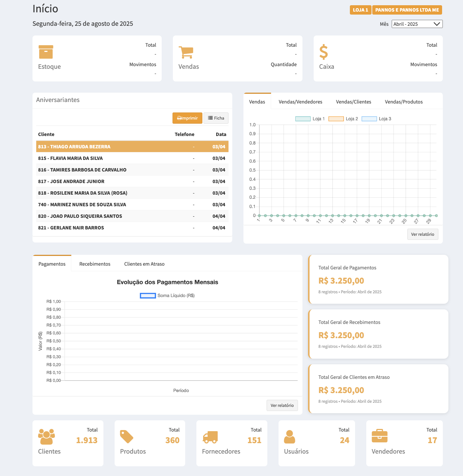Click the Estoque box icon
This screenshot has width=463, height=476.
click(46, 52)
